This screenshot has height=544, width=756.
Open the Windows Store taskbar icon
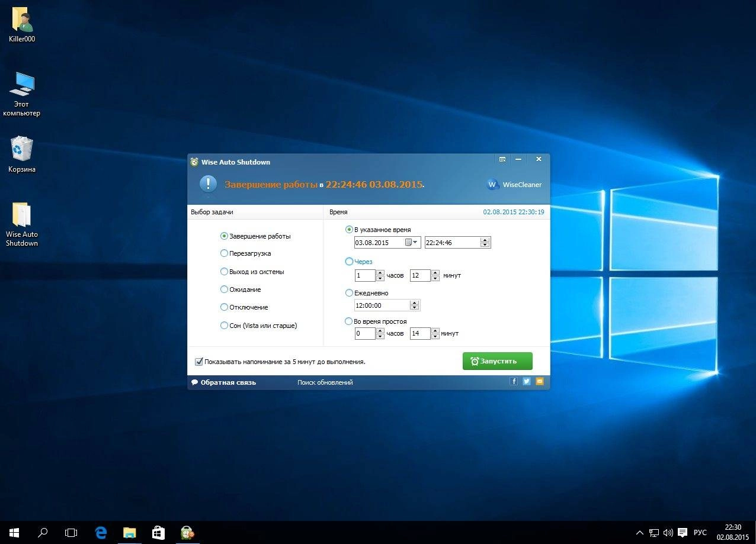[x=158, y=532]
